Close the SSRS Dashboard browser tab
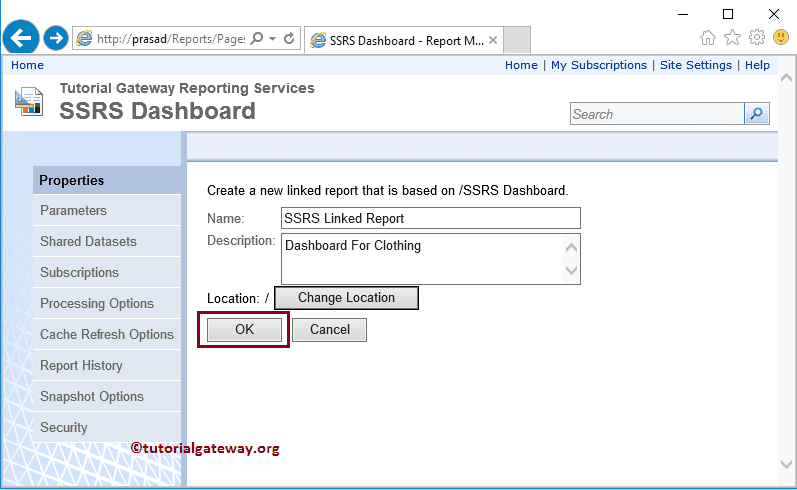The image size is (797, 490). click(493, 40)
